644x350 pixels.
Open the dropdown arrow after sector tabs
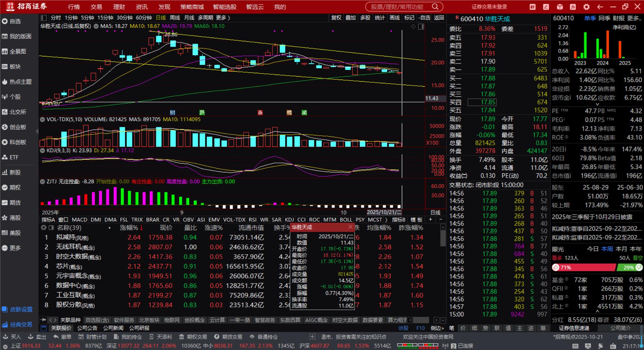[x=443, y=320]
